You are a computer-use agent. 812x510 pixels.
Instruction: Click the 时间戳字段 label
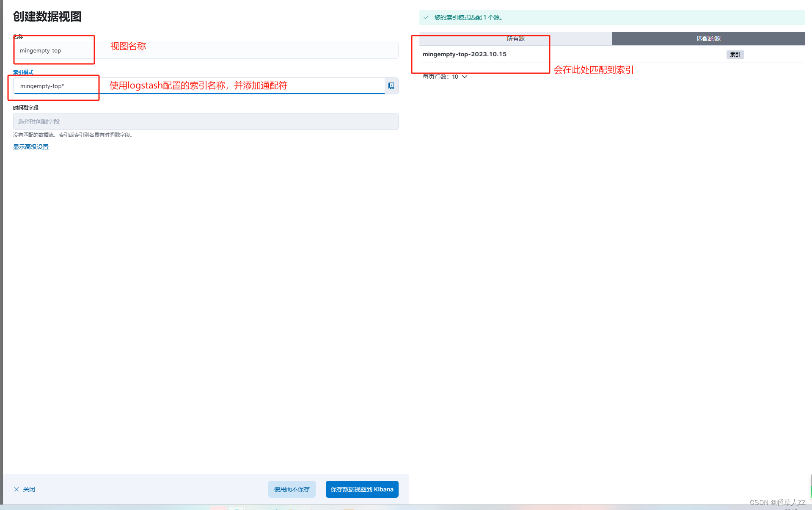26,108
